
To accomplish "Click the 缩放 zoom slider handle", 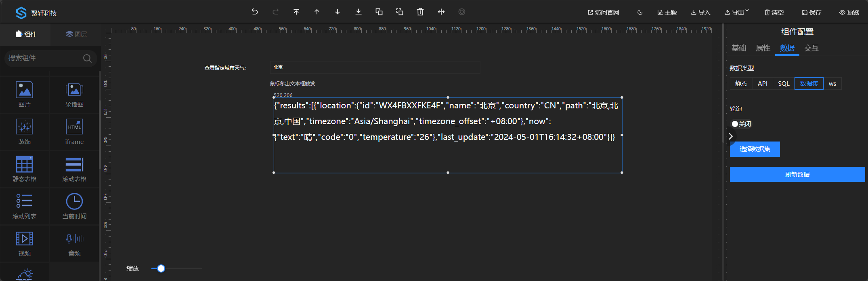I will pyautogui.click(x=161, y=268).
